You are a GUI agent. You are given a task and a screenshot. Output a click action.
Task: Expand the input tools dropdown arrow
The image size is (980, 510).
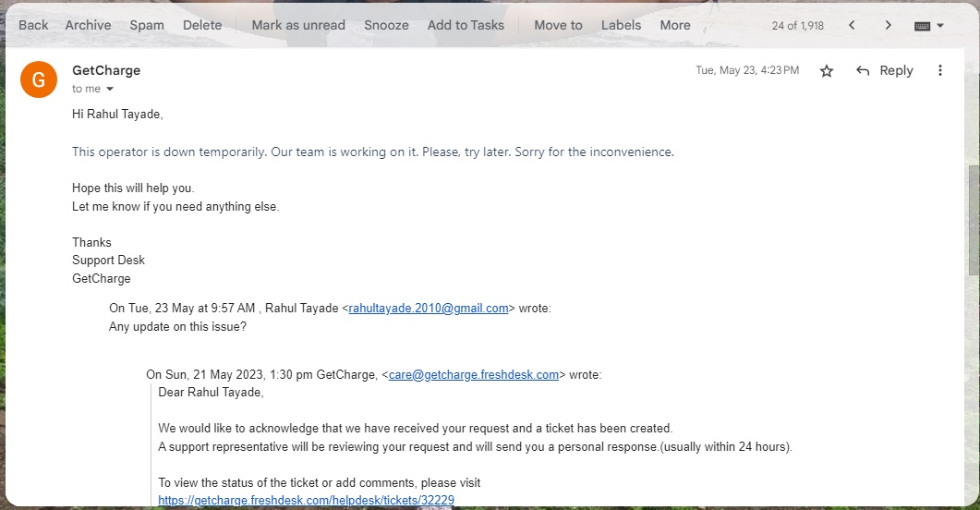click(x=941, y=26)
